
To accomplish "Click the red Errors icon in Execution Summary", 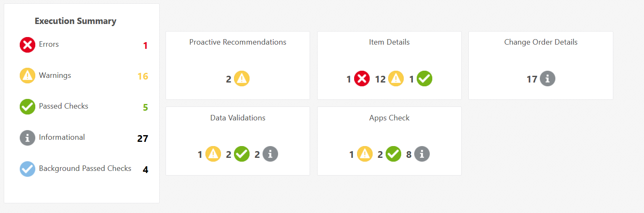I will tap(27, 45).
